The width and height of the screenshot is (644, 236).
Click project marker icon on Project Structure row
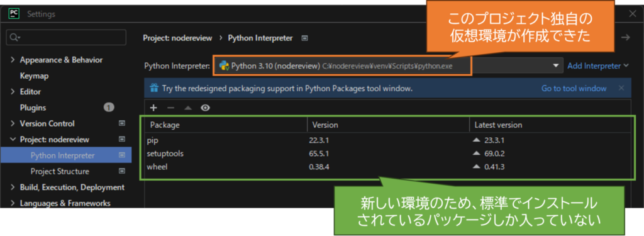click(x=122, y=171)
